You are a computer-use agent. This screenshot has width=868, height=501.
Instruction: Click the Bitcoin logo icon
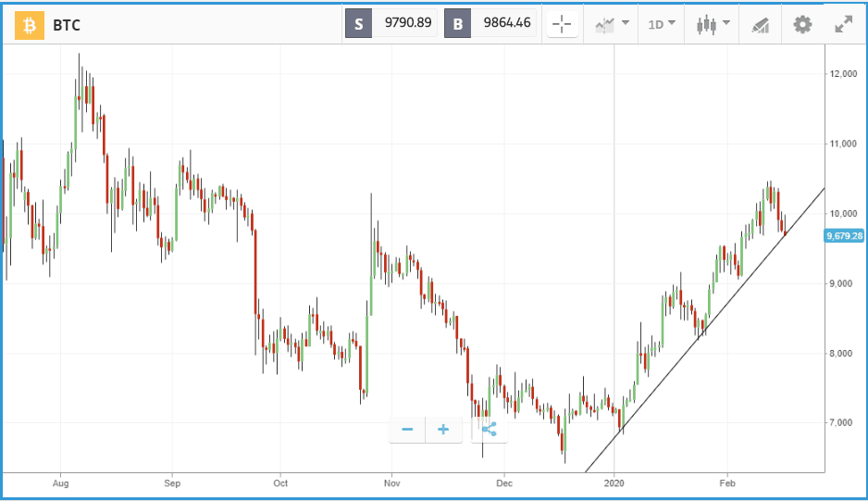pyautogui.click(x=30, y=25)
